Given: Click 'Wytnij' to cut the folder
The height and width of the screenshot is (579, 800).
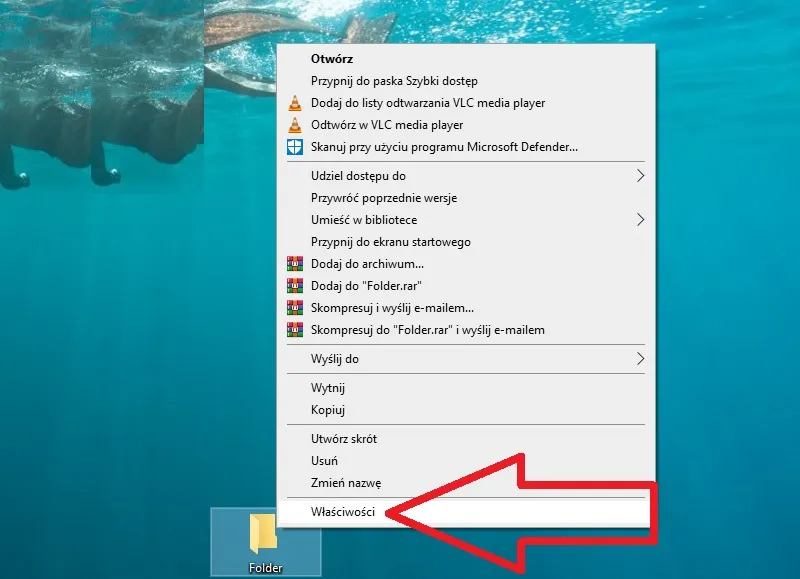Looking at the screenshot, I should [328, 388].
